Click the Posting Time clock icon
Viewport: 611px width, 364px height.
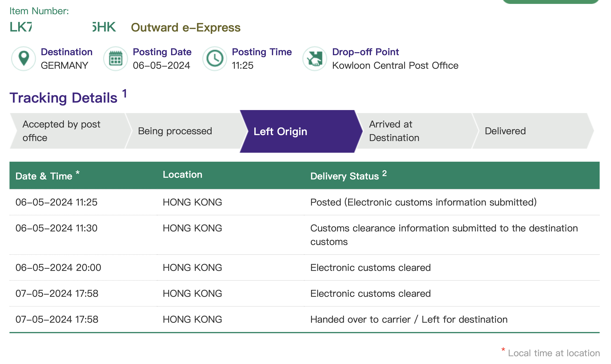click(215, 59)
